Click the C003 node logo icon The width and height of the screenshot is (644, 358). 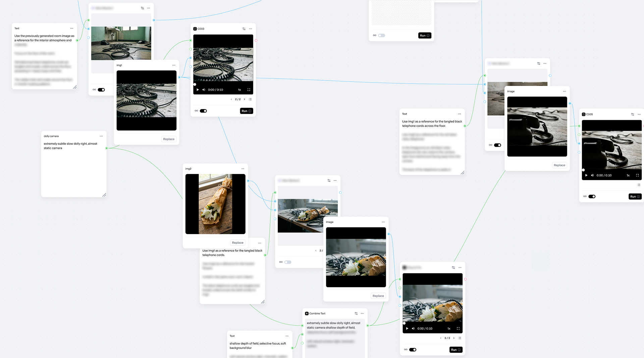pos(195,29)
